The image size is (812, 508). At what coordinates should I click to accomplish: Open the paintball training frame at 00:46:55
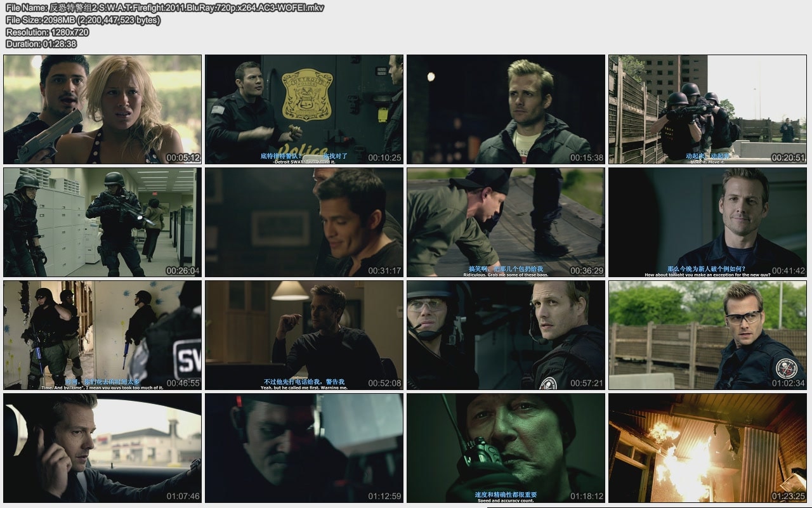coord(102,335)
